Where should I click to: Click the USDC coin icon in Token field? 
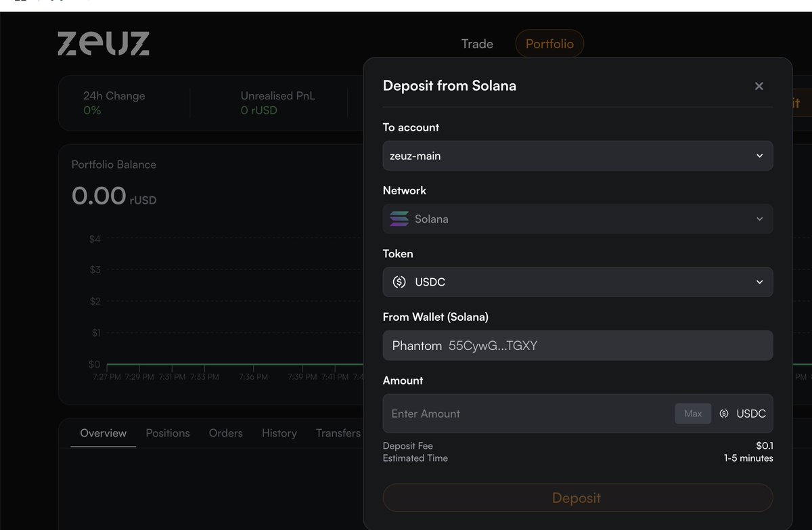pos(399,282)
